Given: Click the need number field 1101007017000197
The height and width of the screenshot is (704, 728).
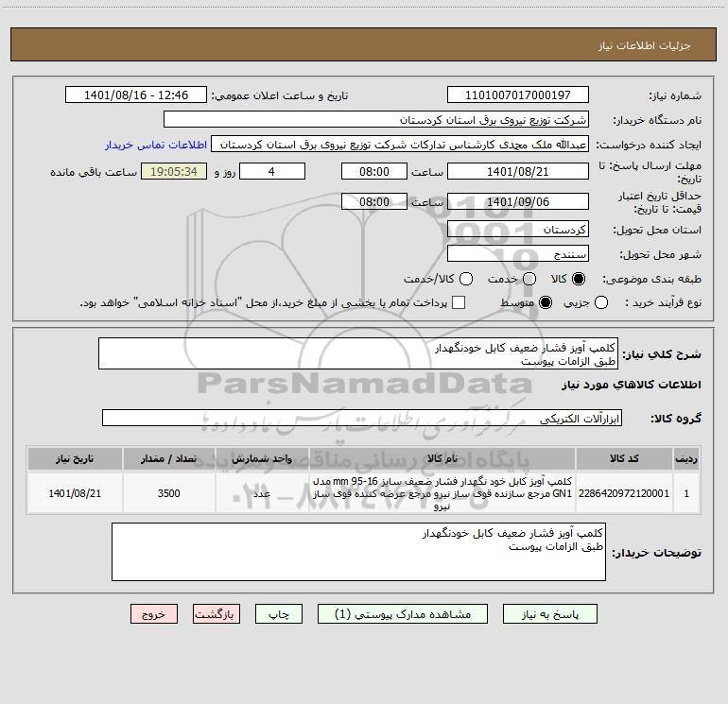Looking at the screenshot, I should point(518,94).
